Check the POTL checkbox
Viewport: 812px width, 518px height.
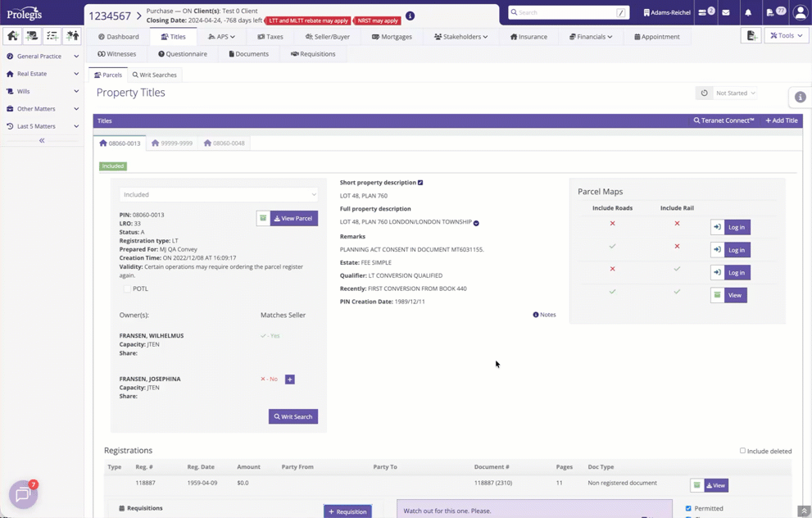point(127,289)
